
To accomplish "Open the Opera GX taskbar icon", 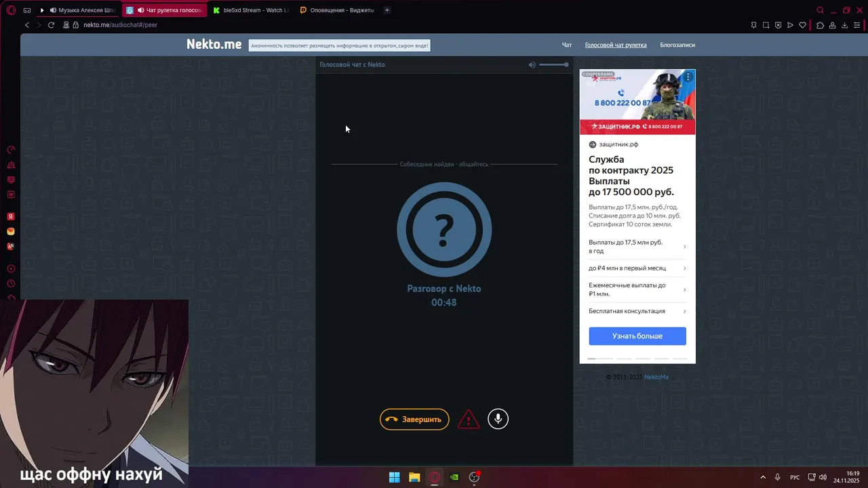I will tap(434, 477).
